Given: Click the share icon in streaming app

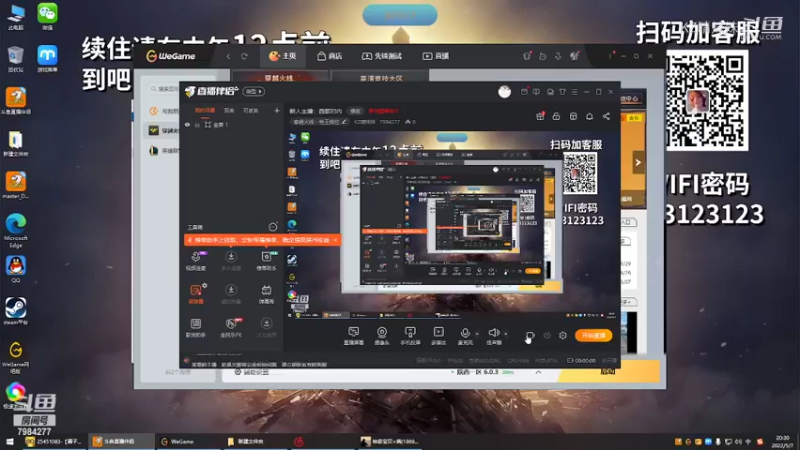Looking at the screenshot, I should pyautogui.click(x=606, y=116).
